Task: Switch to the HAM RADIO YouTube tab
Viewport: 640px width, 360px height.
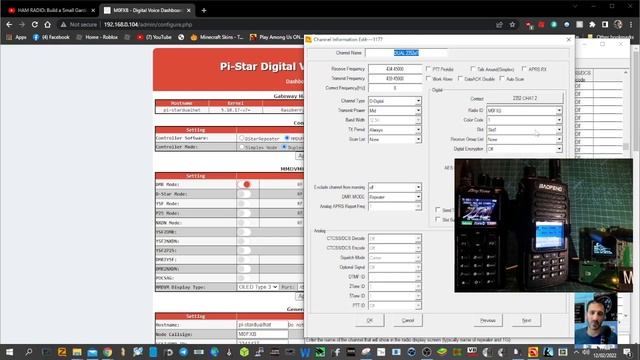Action: tap(51, 10)
